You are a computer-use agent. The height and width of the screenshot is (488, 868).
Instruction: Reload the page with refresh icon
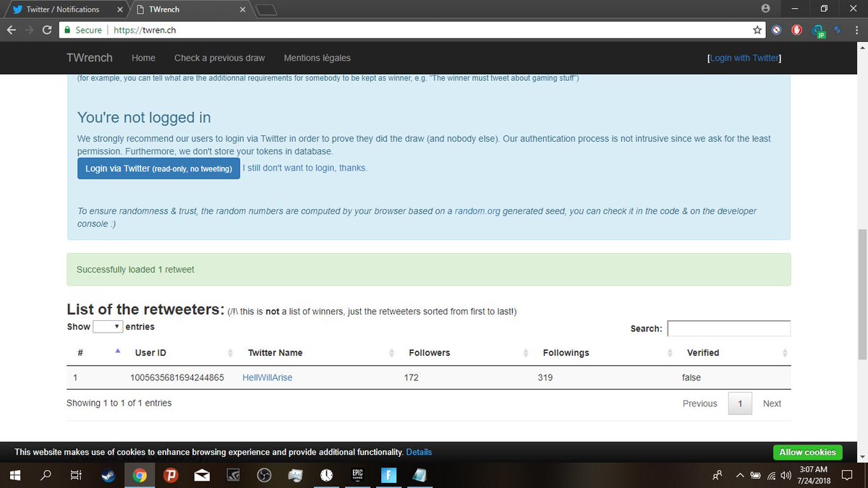(47, 30)
